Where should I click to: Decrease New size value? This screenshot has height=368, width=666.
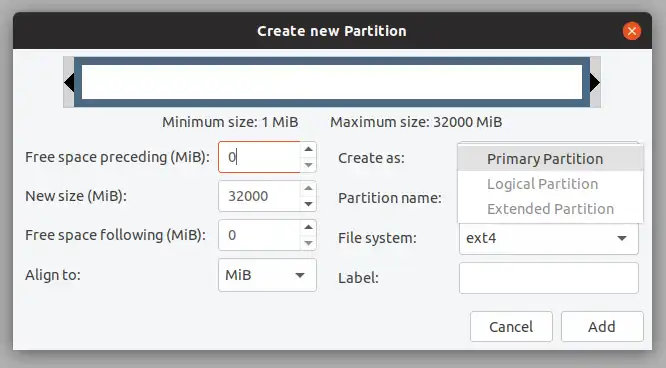point(309,204)
